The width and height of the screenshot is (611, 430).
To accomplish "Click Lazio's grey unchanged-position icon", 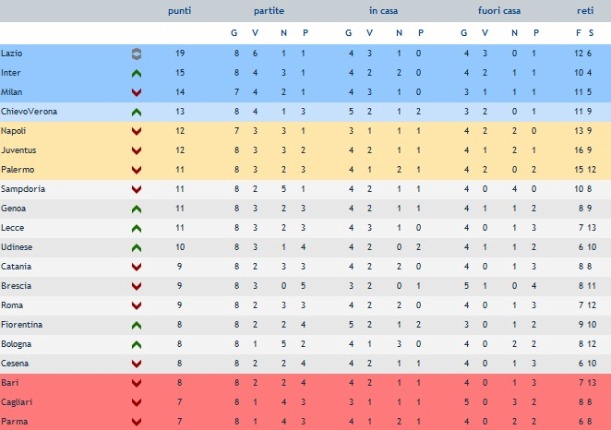I will coord(136,54).
